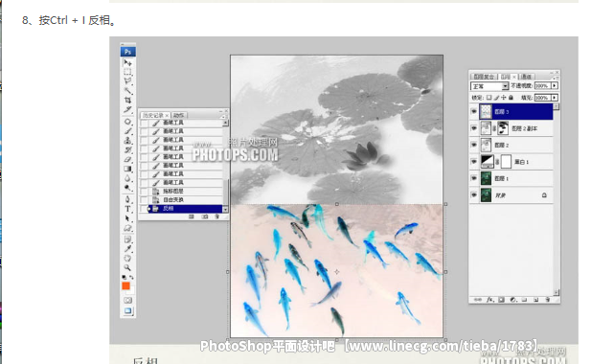Image resolution: width=591 pixels, height=364 pixels.
Task: Toggle visibility of layer 图层 2
Action: coord(474,145)
